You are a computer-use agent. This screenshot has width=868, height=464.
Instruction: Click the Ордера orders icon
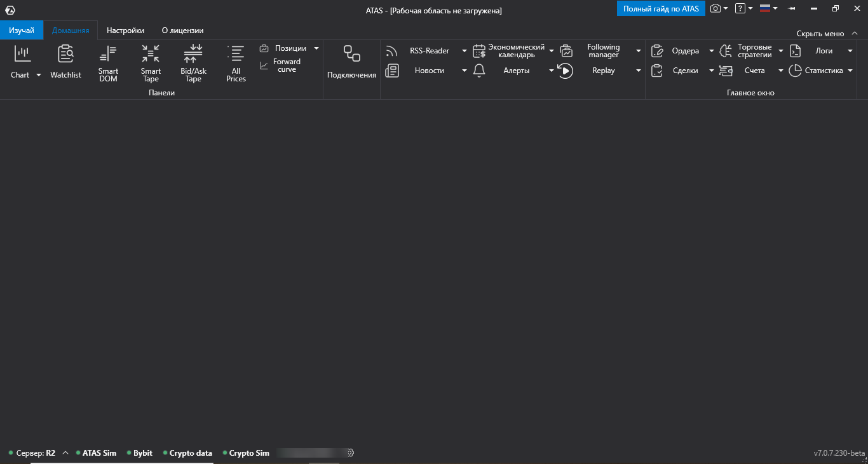coord(657,51)
